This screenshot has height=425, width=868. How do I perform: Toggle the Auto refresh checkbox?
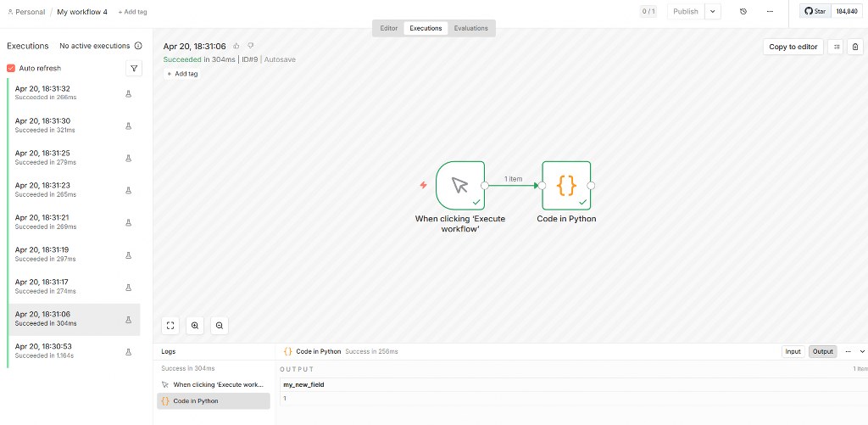point(10,68)
